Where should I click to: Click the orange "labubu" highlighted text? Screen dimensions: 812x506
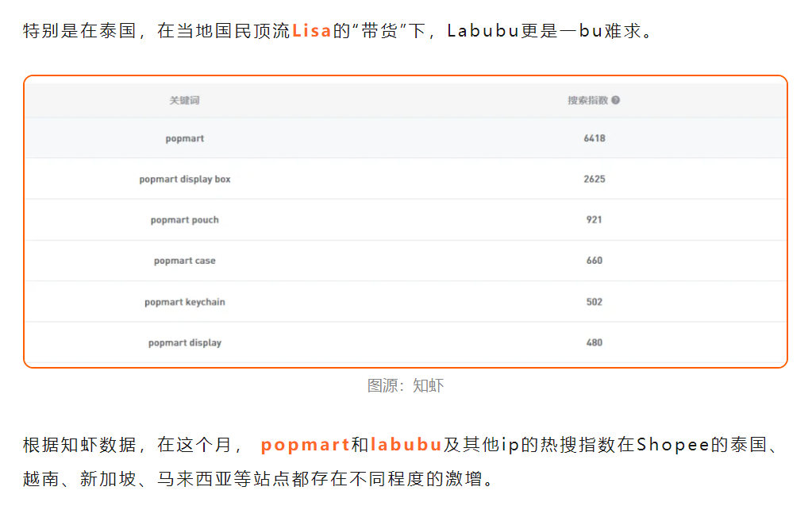point(406,445)
